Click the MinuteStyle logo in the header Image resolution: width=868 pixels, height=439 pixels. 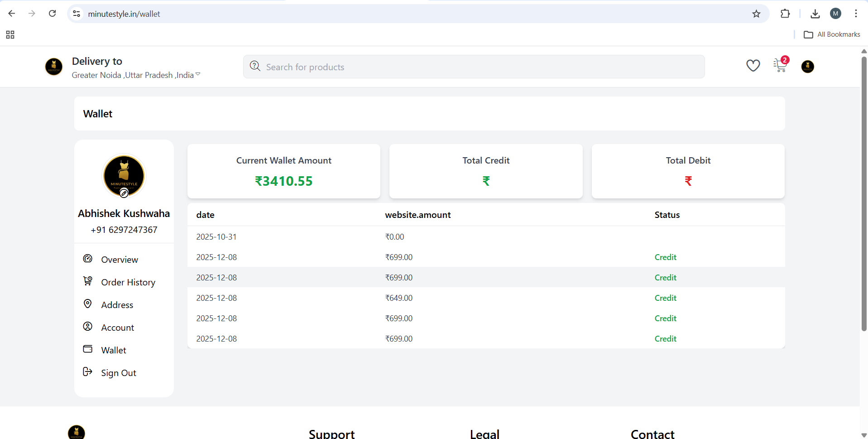pyautogui.click(x=54, y=67)
